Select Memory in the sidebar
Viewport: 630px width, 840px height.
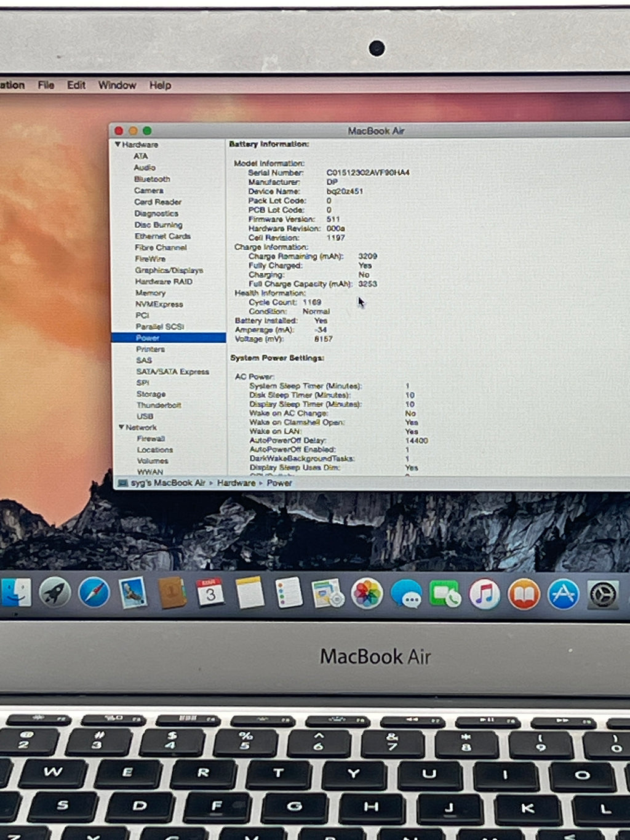[x=151, y=293]
